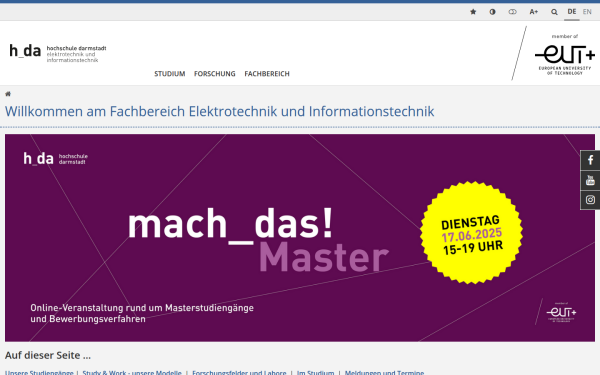Increase font size with the A+ icon

coord(533,12)
